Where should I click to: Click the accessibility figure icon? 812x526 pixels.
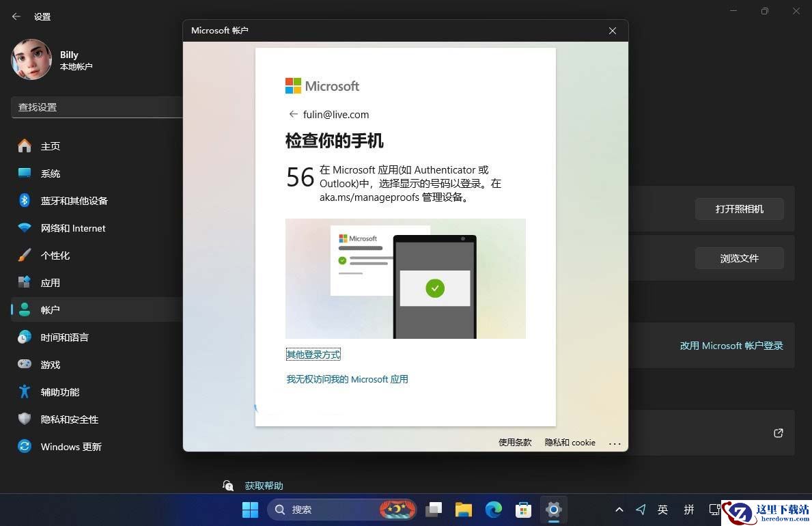point(25,391)
